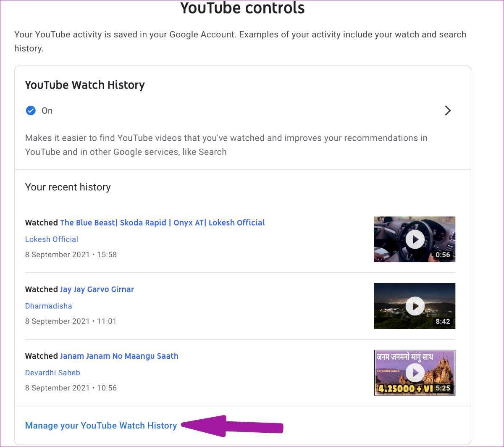Visit the Dharmadisha channel link

pos(49,306)
